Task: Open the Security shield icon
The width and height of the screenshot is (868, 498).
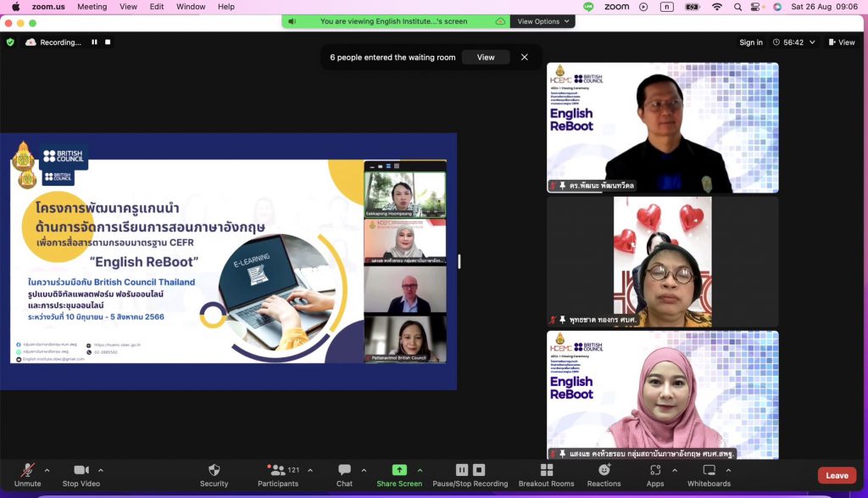Action: point(214,470)
